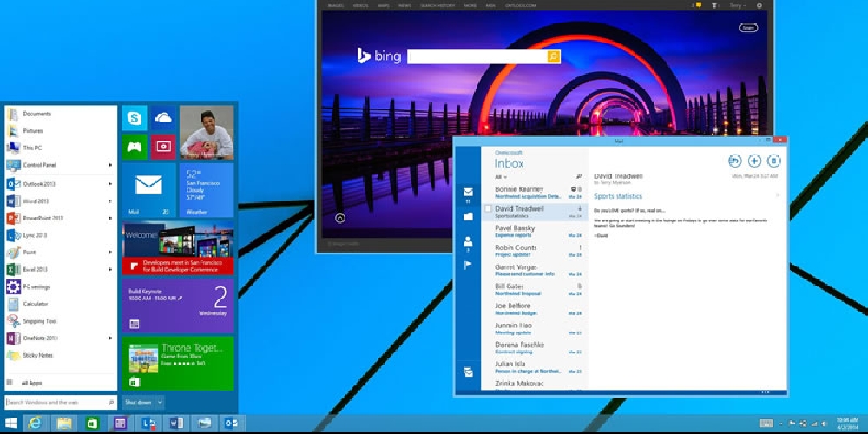The height and width of the screenshot is (434, 868).
Task: Expand the OneNote 2013 jump list arrow
Action: coord(111,339)
